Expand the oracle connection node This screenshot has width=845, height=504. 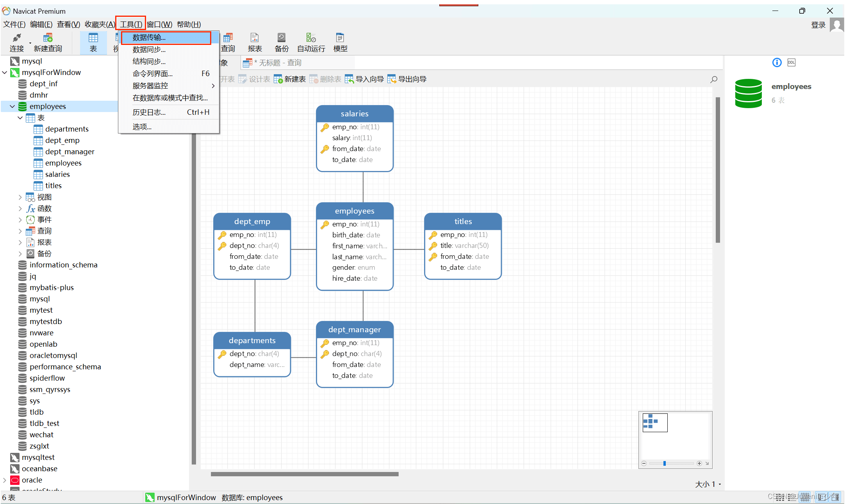point(5,480)
